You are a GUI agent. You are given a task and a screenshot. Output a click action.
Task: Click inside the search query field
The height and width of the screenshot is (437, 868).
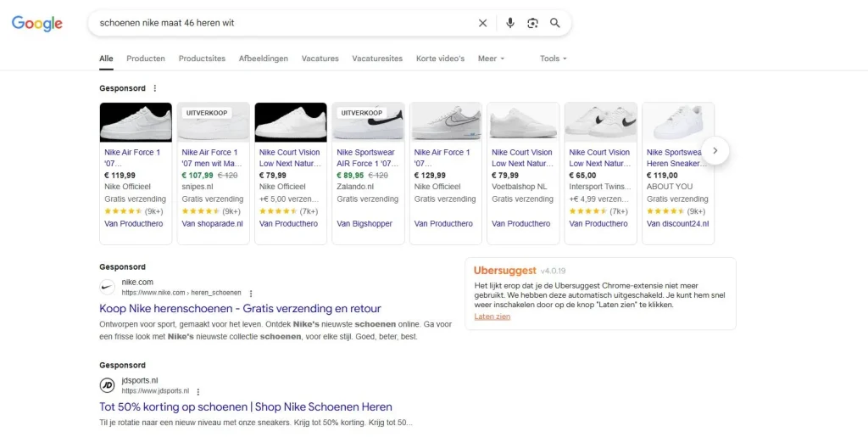(282, 23)
